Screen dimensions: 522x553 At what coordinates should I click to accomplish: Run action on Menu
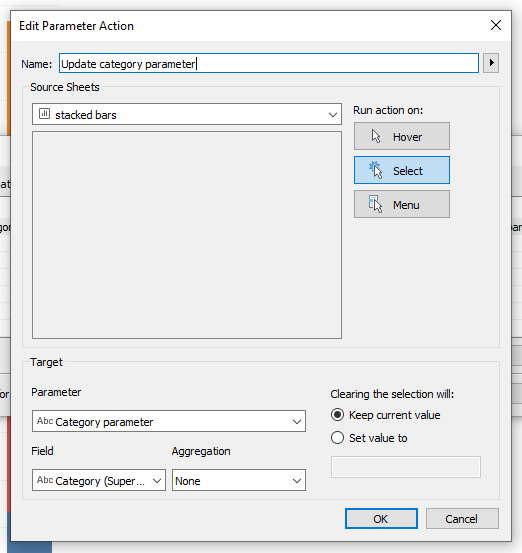coord(402,204)
